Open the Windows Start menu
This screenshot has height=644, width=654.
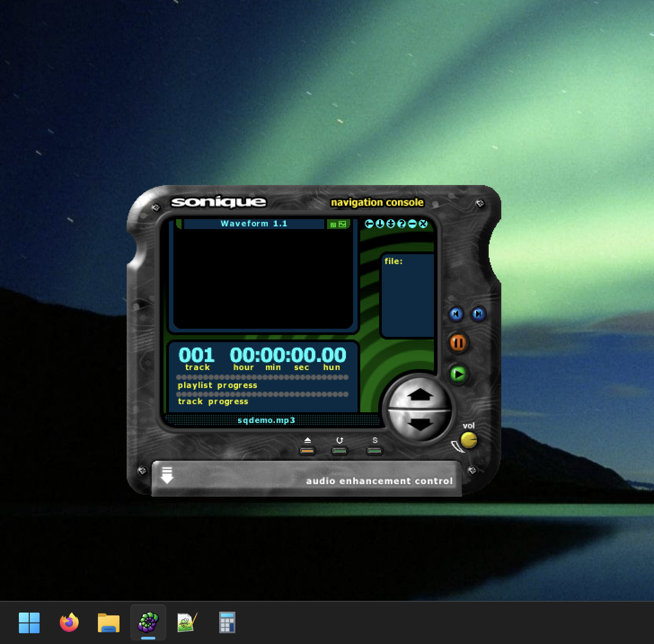pos(29,623)
